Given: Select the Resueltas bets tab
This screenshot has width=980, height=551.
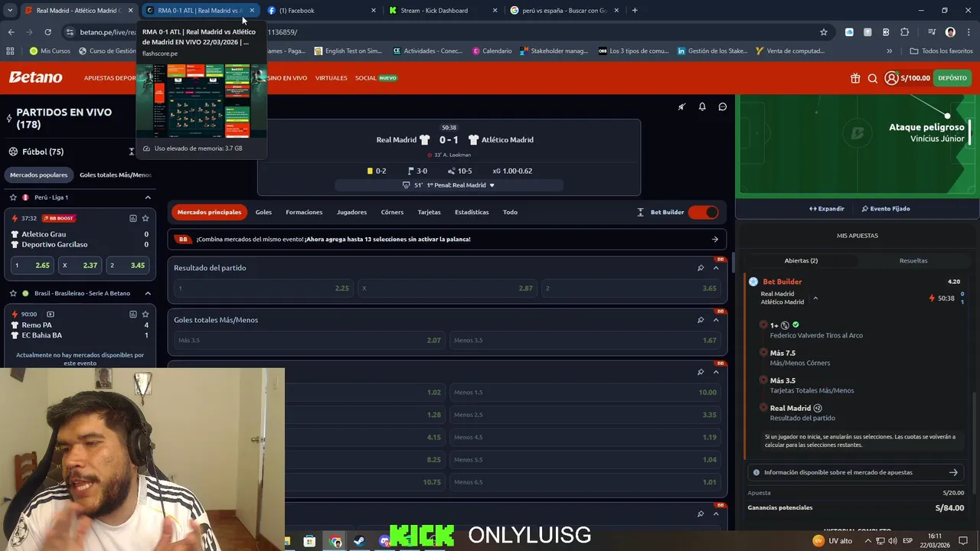Looking at the screenshot, I should [x=913, y=261].
